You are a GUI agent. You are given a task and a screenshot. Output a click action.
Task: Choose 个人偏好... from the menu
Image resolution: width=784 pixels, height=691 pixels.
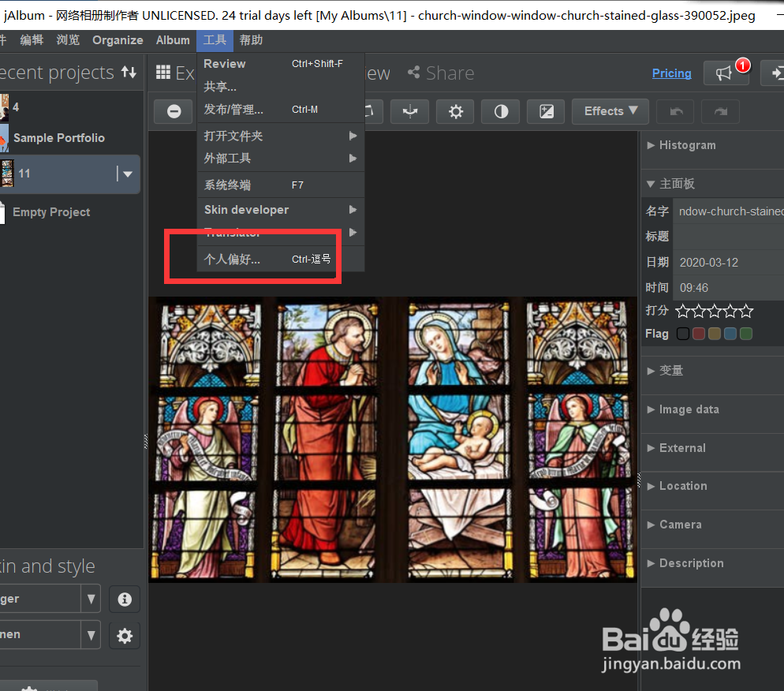[281, 259]
